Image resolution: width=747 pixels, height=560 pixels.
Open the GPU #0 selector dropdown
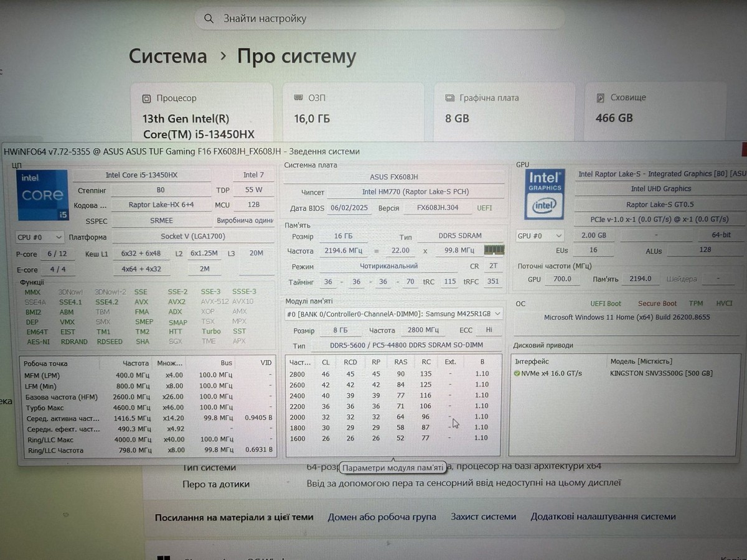(540, 236)
